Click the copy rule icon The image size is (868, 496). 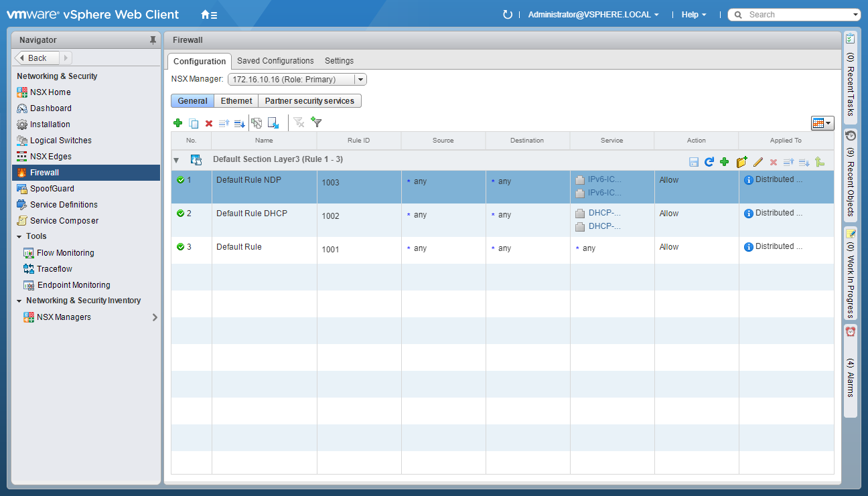coord(194,123)
